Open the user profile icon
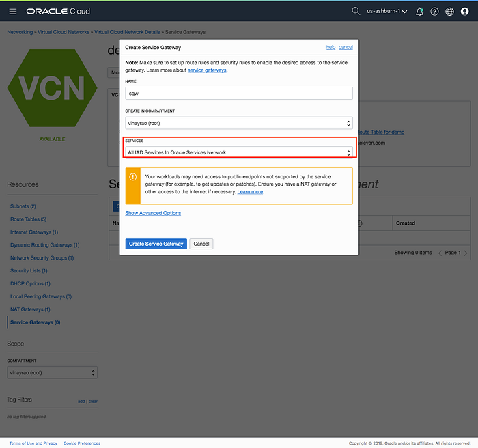The width and height of the screenshot is (478, 448). click(x=464, y=12)
